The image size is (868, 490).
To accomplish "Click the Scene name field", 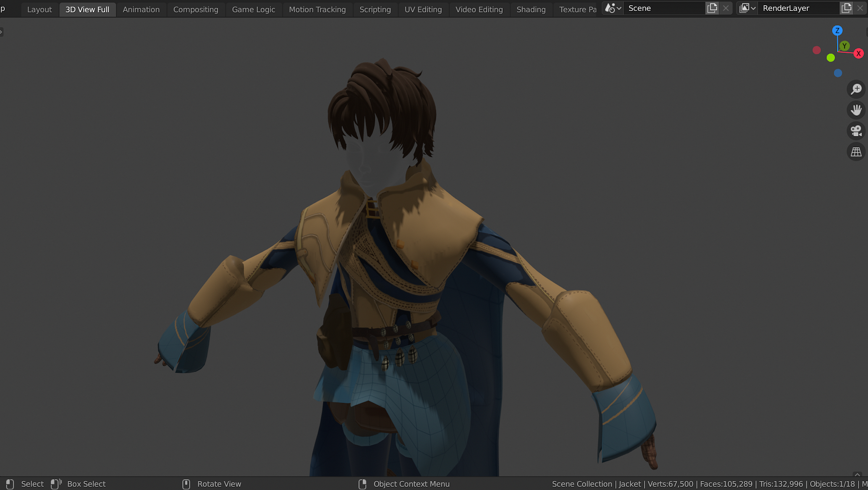I will (x=664, y=8).
